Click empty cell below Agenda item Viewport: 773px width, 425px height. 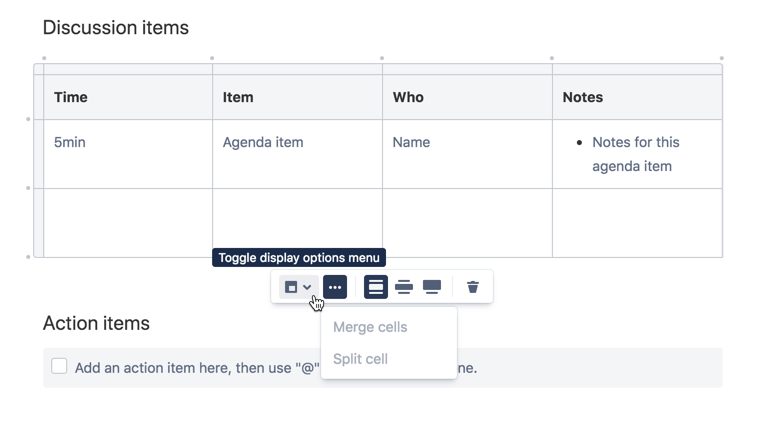(297, 223)
